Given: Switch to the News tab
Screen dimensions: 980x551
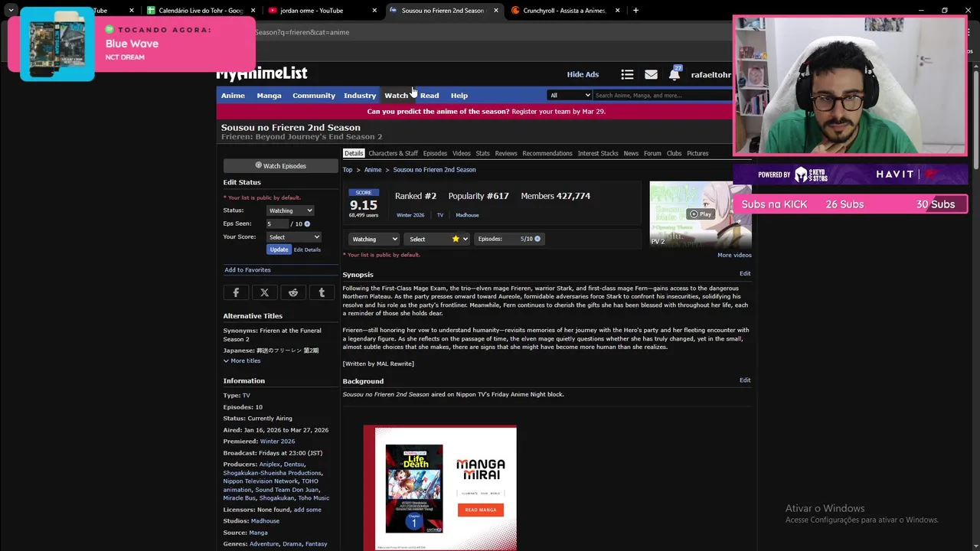Looking at the screenshot, I should point(631,154).
